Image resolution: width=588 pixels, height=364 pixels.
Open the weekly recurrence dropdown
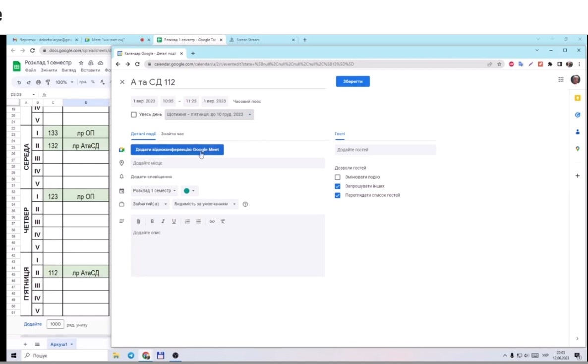pos(209,115)
